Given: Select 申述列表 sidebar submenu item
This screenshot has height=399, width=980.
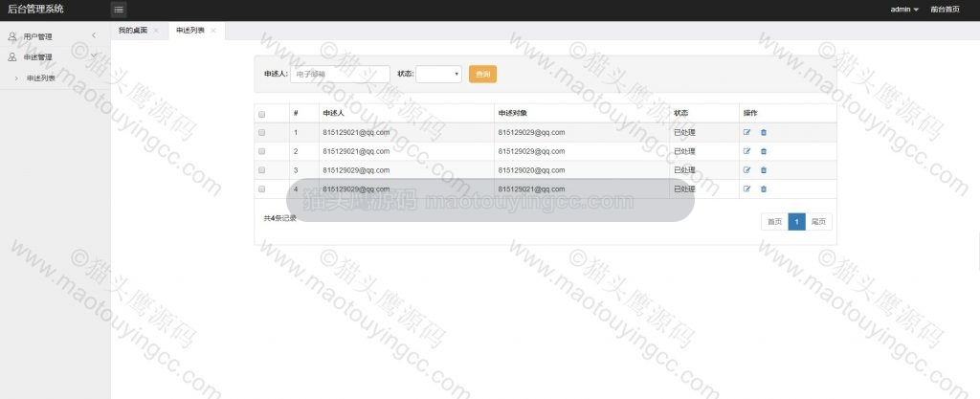Looking at the screenshot, I should pos(41,78).
